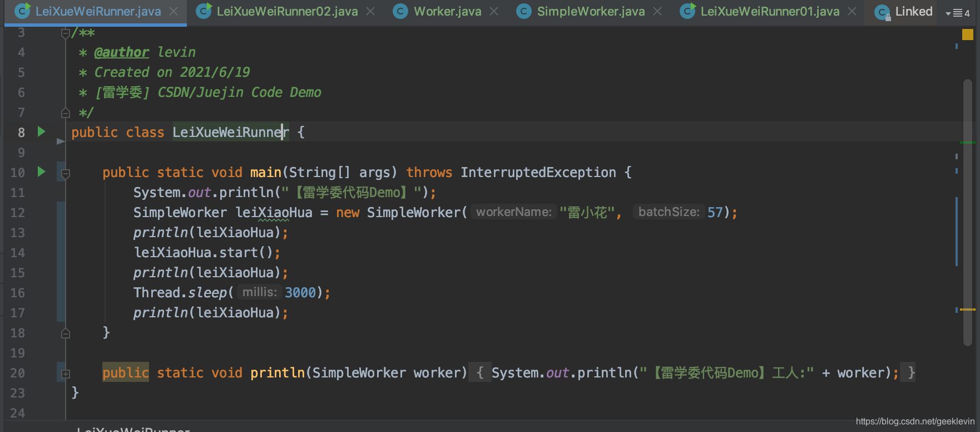Click the SimpleWorker.java class icon in tab
The height and width of the screenshot is (432, 980).
[x=524, y=11]
